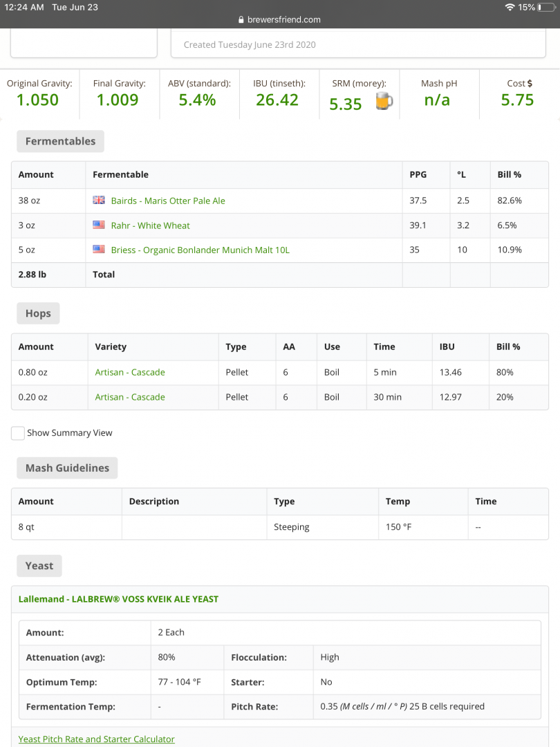Open Briess Organic Bonlander Munich Malt link
The width and height of the screenshot is (560, 747).
[x=200, y=250]
